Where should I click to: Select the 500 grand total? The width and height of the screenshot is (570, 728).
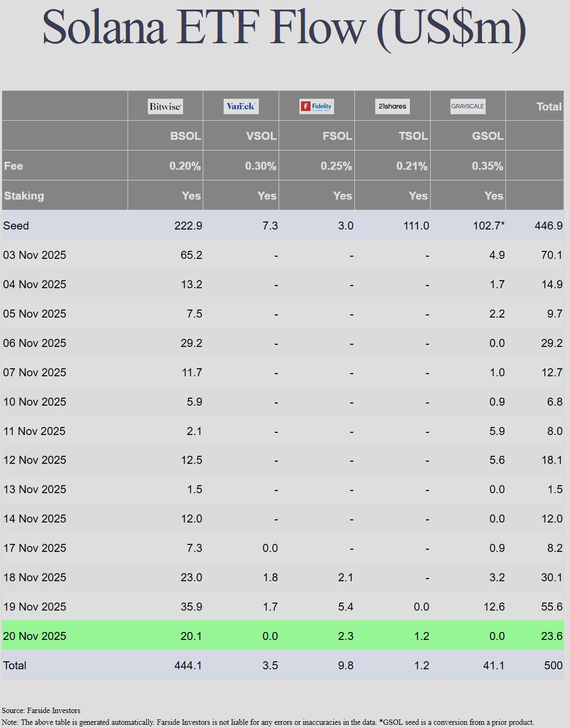coord(553,666)
